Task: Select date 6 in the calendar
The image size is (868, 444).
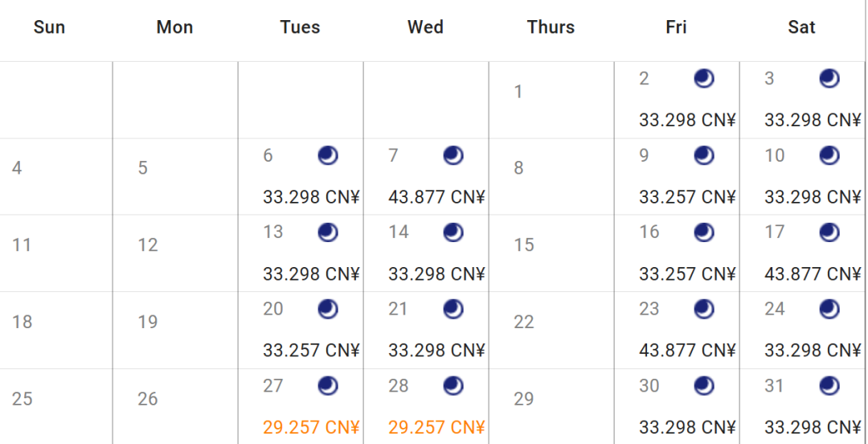Action: 268,155
